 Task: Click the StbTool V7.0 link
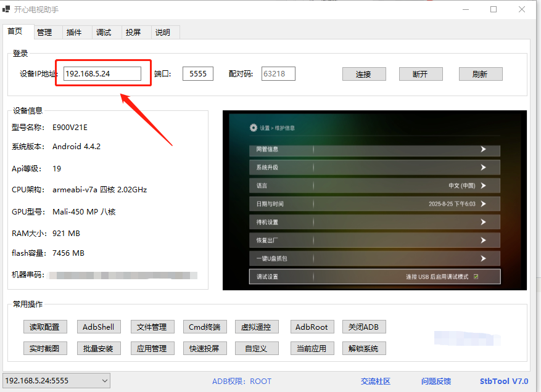click(x=504, y=382)
